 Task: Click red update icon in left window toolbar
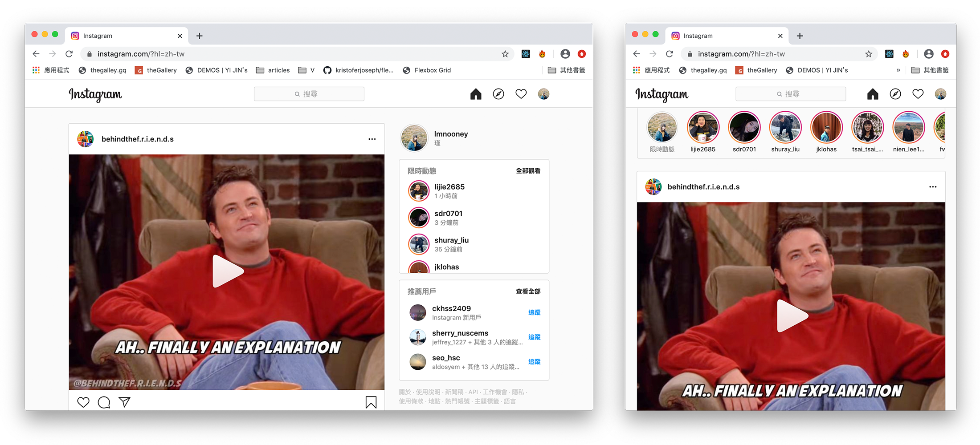582,54
